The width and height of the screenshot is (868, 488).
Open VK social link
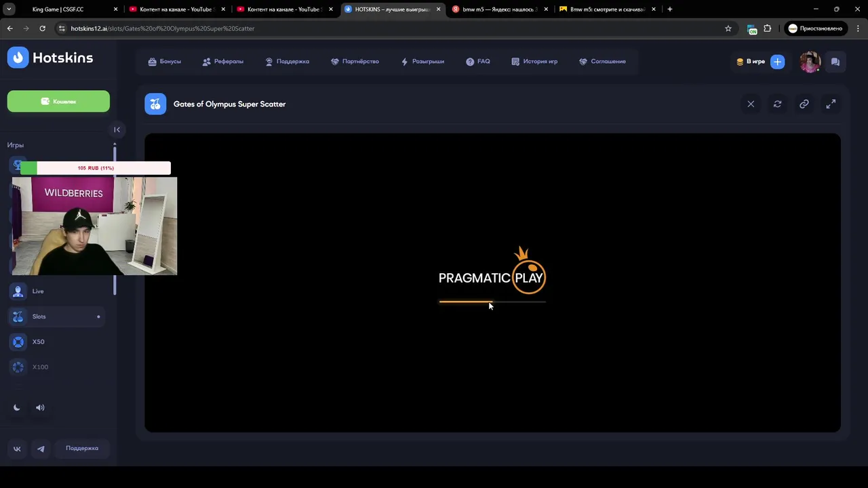[17, 449]
